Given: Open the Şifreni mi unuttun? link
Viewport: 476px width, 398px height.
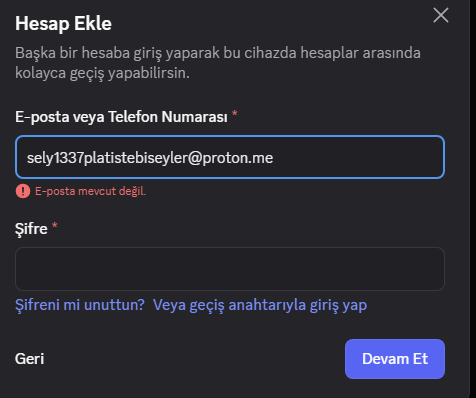Looking at the screenshot, I should coord(80,305).
